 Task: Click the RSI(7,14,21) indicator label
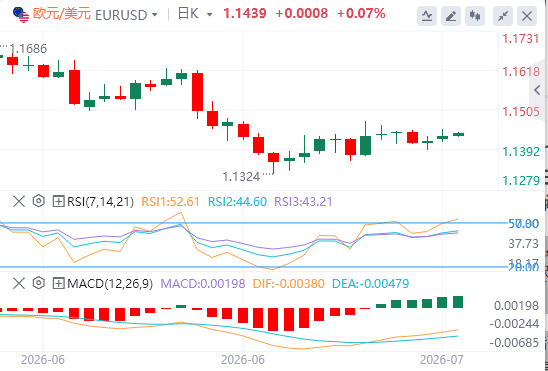click(100, 202)
